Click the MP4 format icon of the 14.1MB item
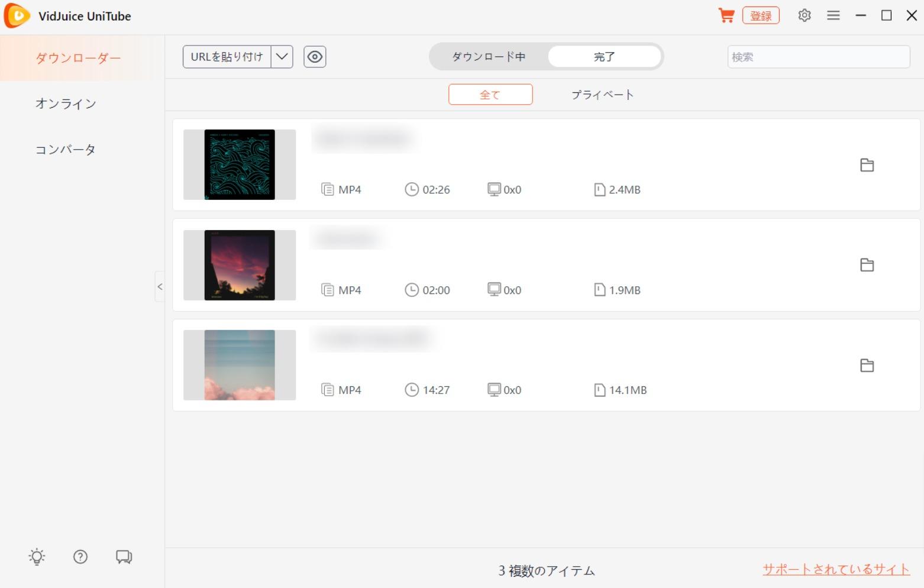 (x=327, y=390)
